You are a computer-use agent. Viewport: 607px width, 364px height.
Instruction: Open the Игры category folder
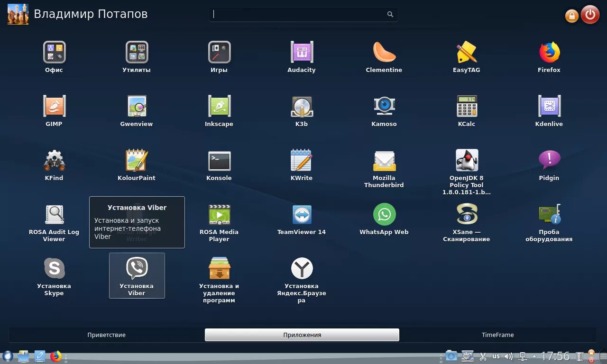click(x=219, y=57)
